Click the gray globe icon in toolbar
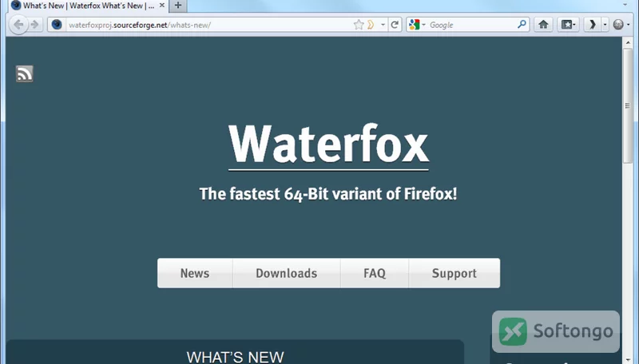Viewport: 639px width, 364px height. 618,25
